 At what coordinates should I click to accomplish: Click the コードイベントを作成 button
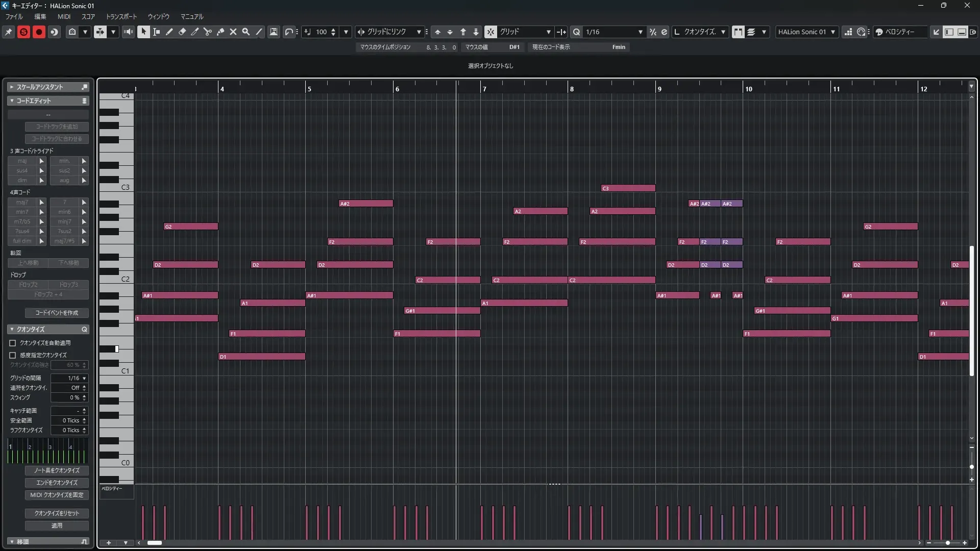(x=57, y=313)
